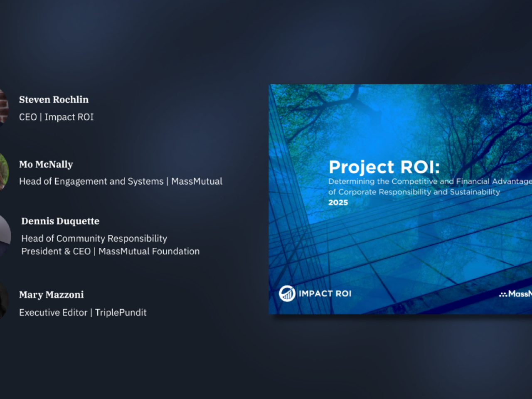Select the 2025 label on the report cover

(338, 202)
